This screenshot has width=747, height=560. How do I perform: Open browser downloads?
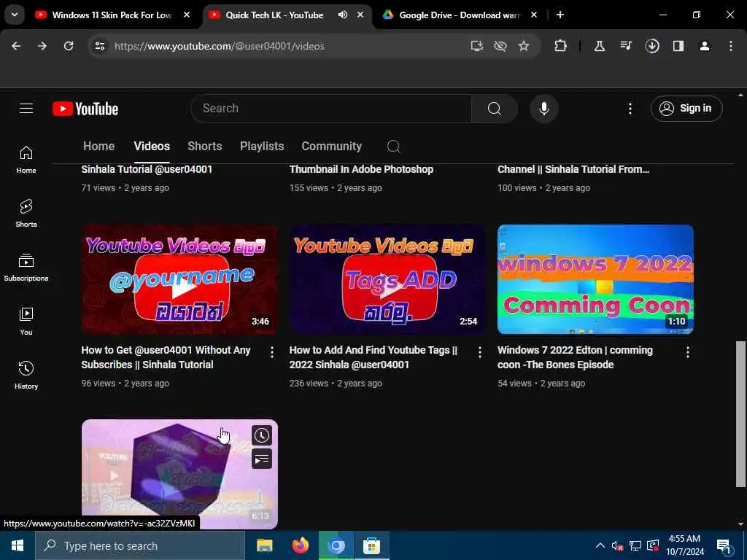(652, 46)
